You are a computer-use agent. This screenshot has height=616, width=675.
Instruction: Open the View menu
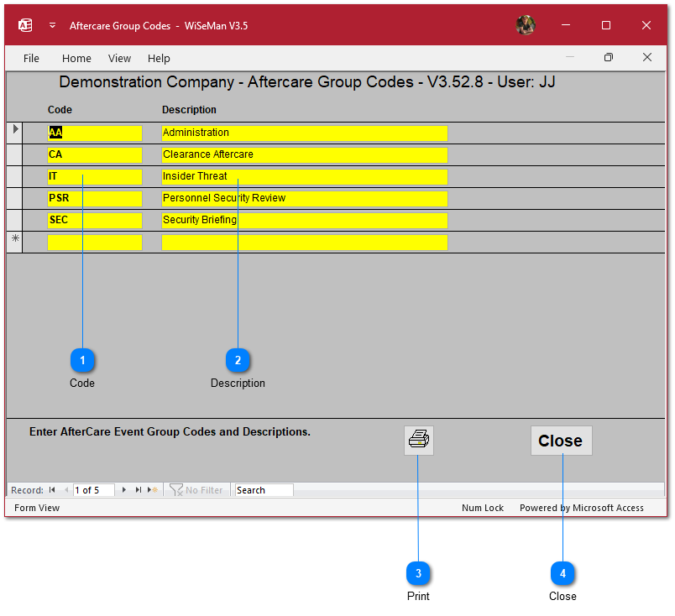click(119, 58)
